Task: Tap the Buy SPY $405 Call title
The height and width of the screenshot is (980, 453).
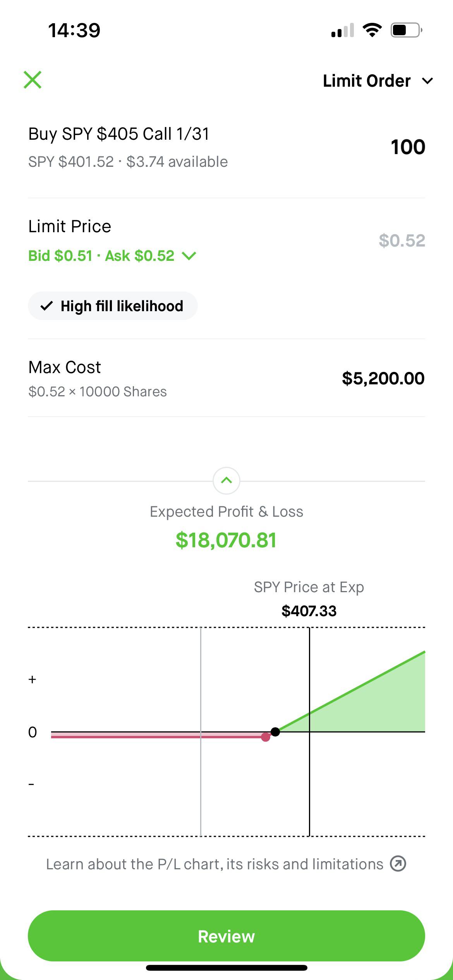Action: click(x=119, y=134)
